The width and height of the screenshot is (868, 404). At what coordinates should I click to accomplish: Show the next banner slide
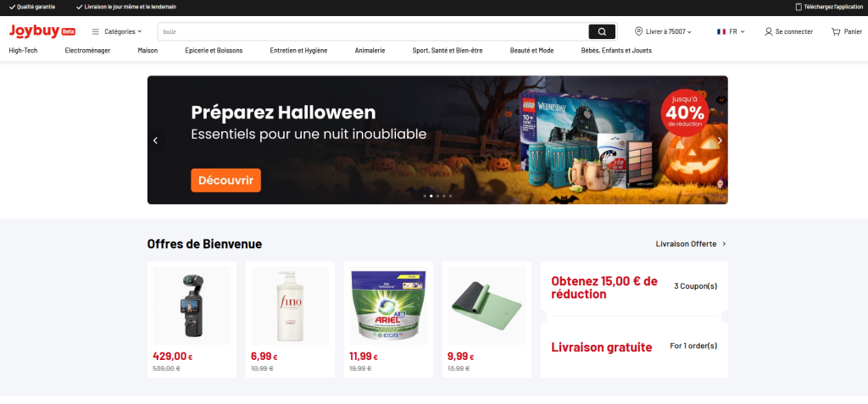[x=720, y=141]
